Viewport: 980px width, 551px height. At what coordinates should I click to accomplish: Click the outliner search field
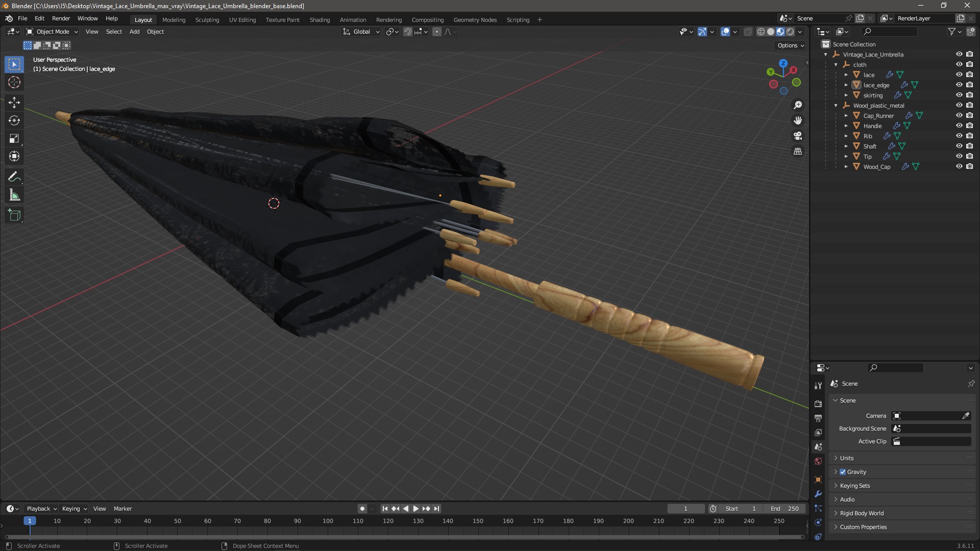pyautogui.click(x=888, y=32)
